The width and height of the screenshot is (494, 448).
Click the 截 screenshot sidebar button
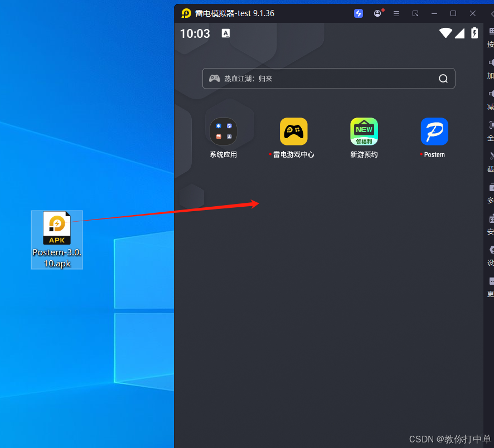point(491,162)
